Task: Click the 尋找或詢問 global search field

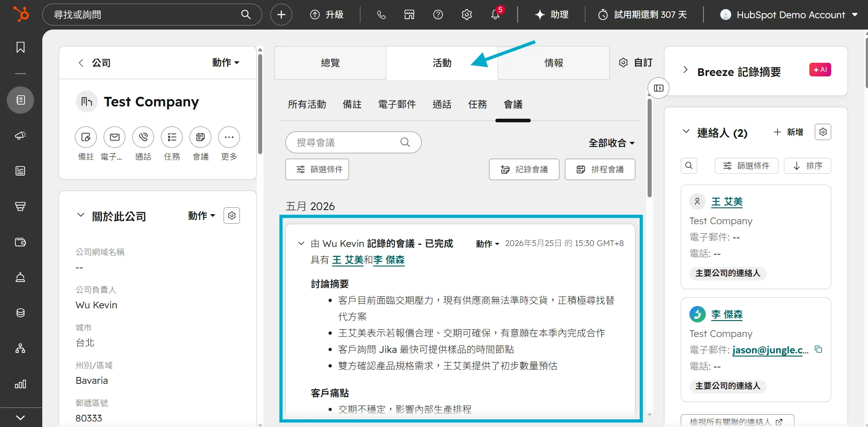Action: 152,15
